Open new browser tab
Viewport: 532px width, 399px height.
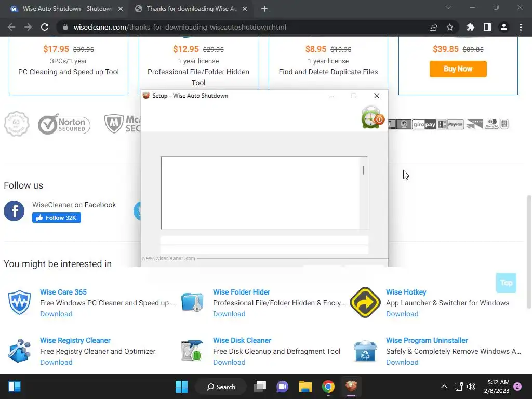point(264,9)
